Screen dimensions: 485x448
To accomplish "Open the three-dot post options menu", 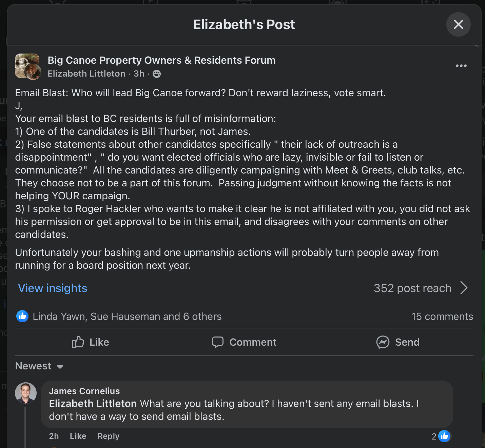I will pyautogui.click(x=461, y=66).
